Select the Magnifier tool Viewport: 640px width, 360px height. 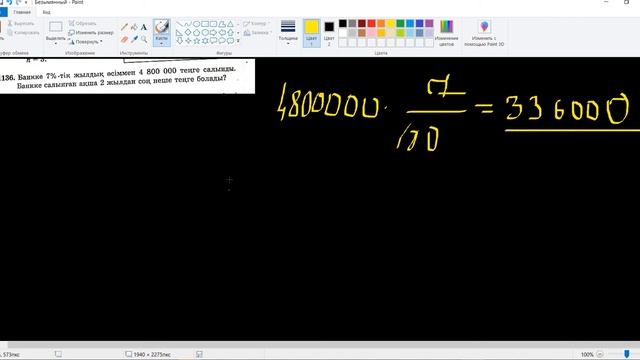coord(144,40)
